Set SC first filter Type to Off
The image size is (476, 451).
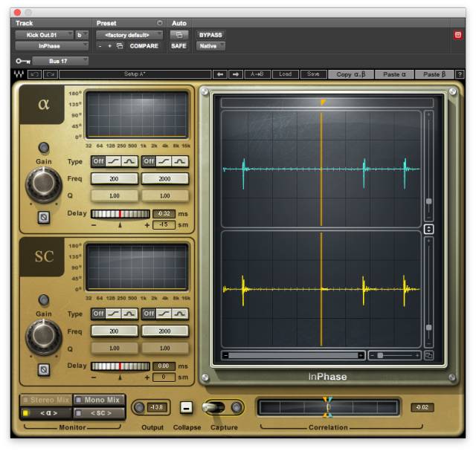pyautogui.click(x=98, y=314)
